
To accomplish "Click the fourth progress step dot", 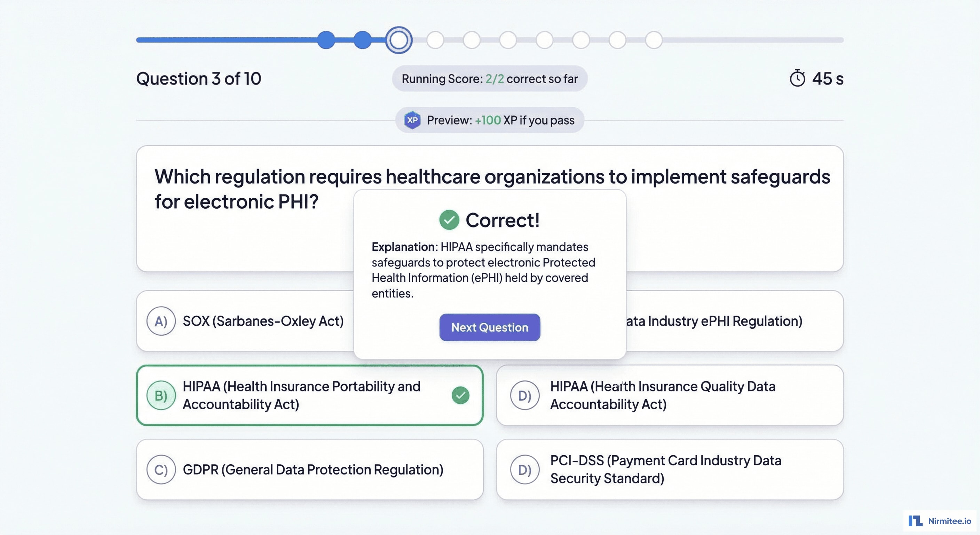I will coord(435,40).
